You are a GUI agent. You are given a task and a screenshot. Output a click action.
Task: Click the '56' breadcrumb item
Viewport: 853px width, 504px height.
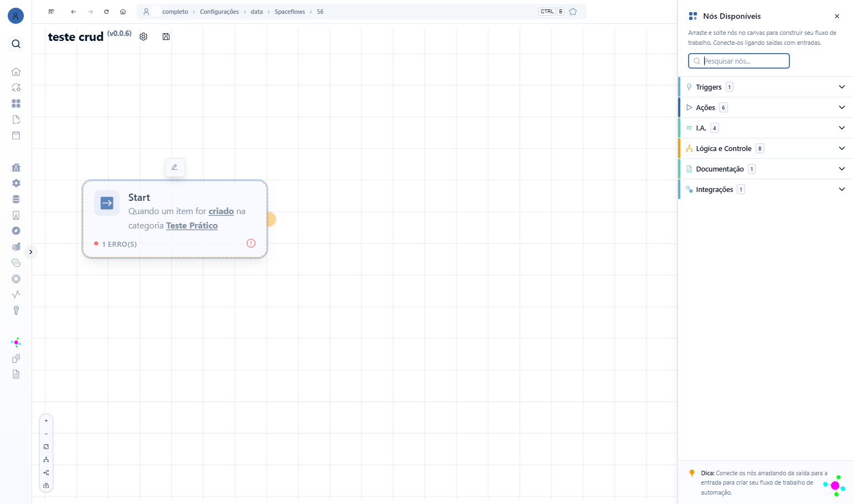[320, 12]
